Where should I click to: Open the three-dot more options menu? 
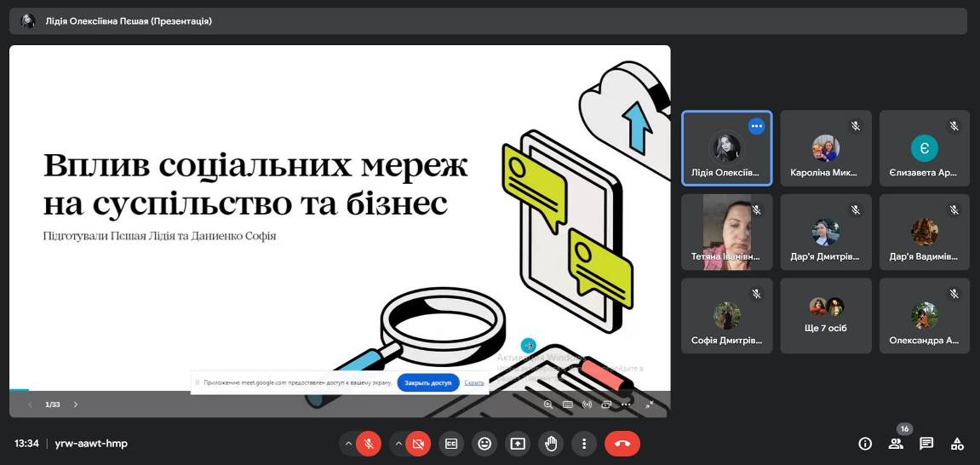pyautogui.click(x=584, y=444)
